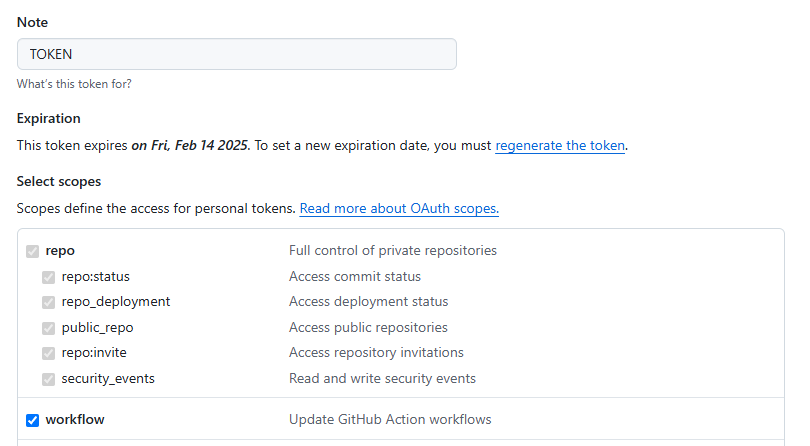810x446 pixels.
Task: Toggle the public_repo checkbox
Action: [x=48, y=328]
